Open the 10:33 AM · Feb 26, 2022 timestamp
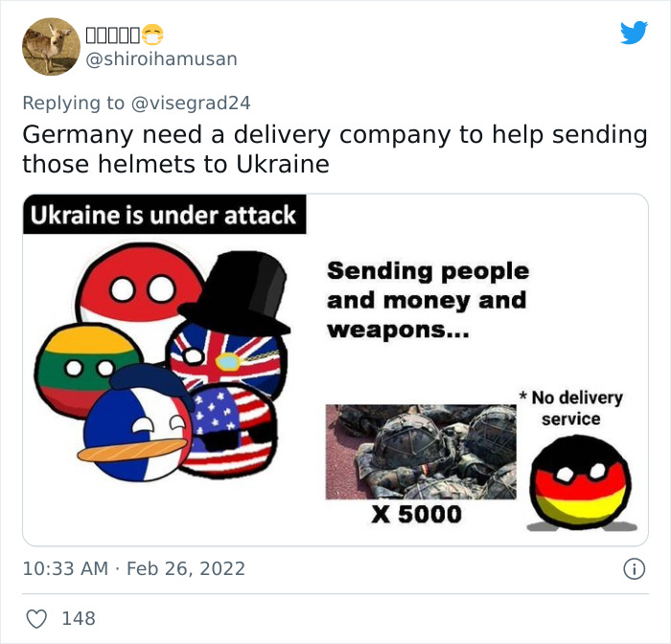 click(134, 569)
